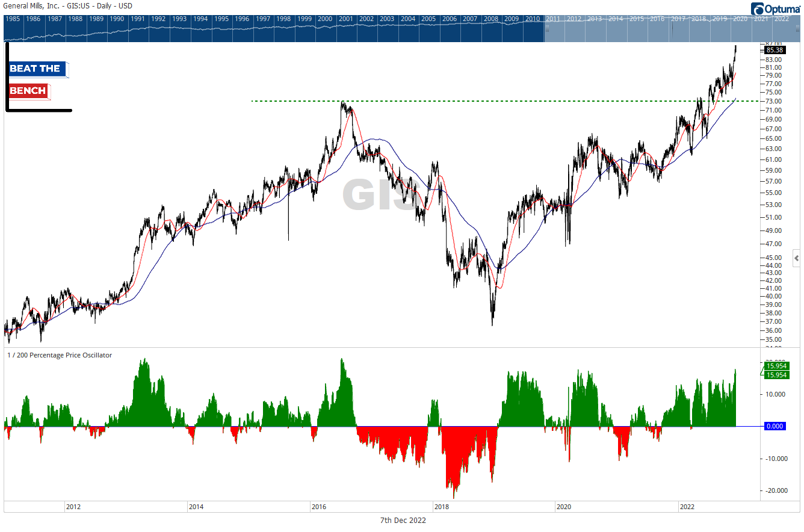The width and height of the screenshot is (804, 532).
Task: Jump to 2017 in the top timeline strip
Action: coord(678,19)
